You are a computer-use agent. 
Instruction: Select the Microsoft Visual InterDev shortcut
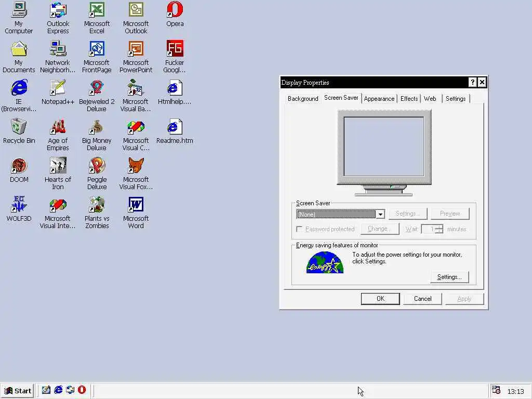click(x=58, y=212)
